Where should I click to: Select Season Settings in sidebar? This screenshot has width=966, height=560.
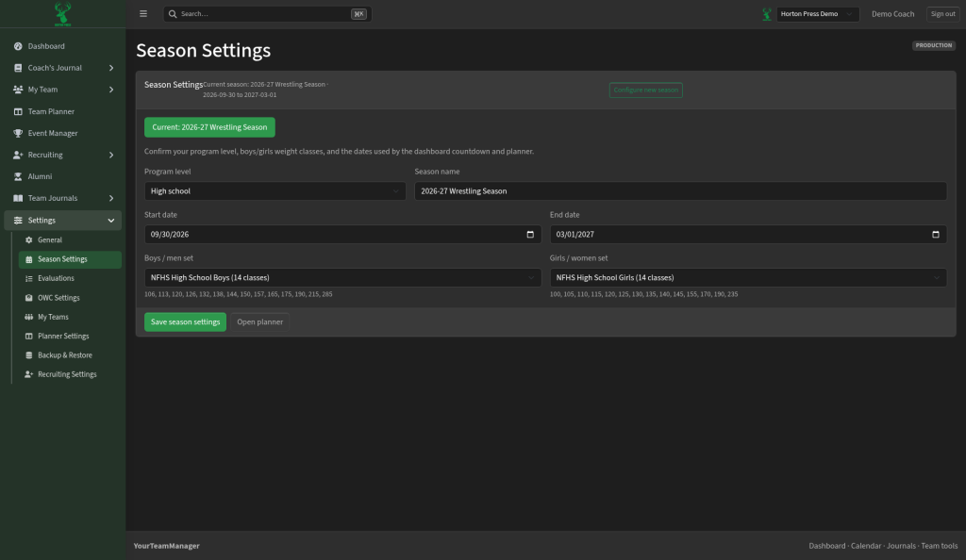click(x=70, y=259)
